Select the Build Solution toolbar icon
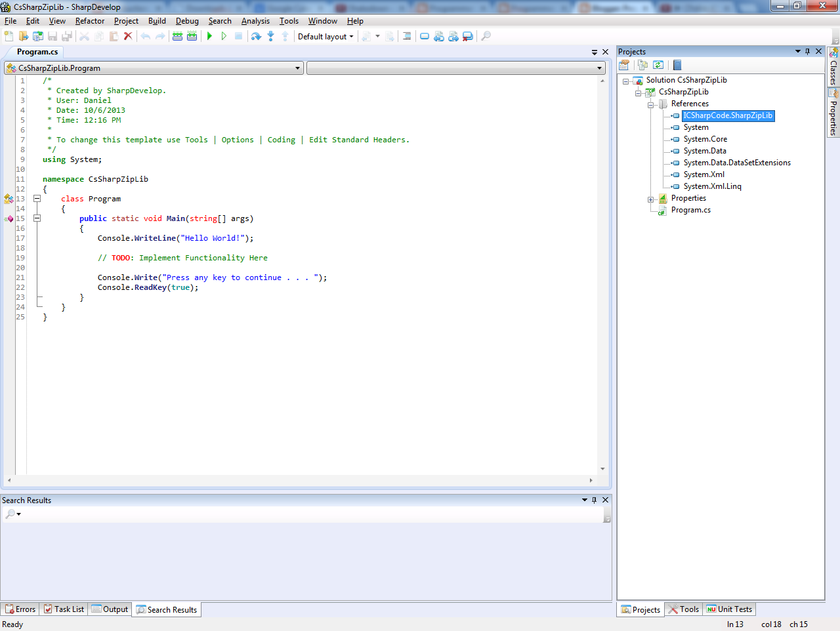Image resolution: width=840 pixels, height=631 pixels. point(178,36)
